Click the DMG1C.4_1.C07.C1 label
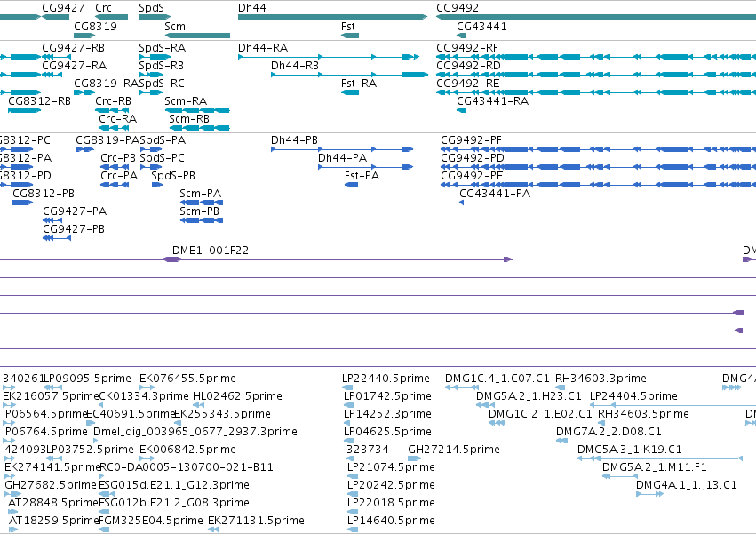This screenshot has width=756, height=534. 497,379
